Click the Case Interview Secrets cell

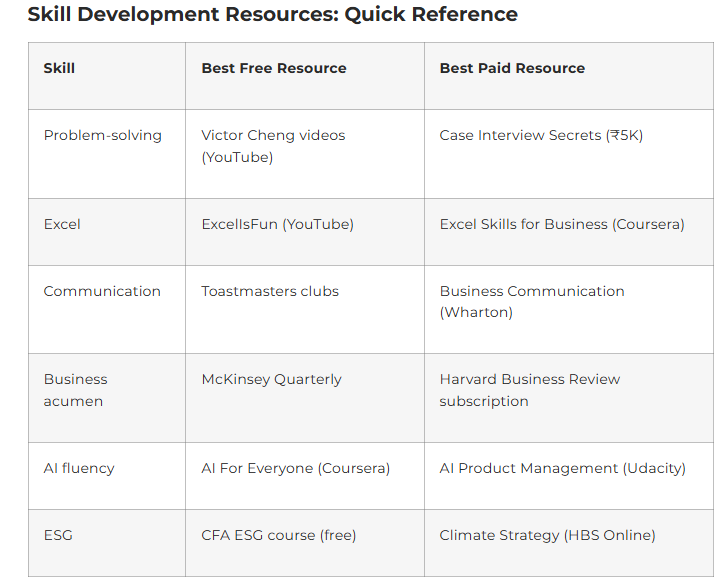click(x=541, y=135)
